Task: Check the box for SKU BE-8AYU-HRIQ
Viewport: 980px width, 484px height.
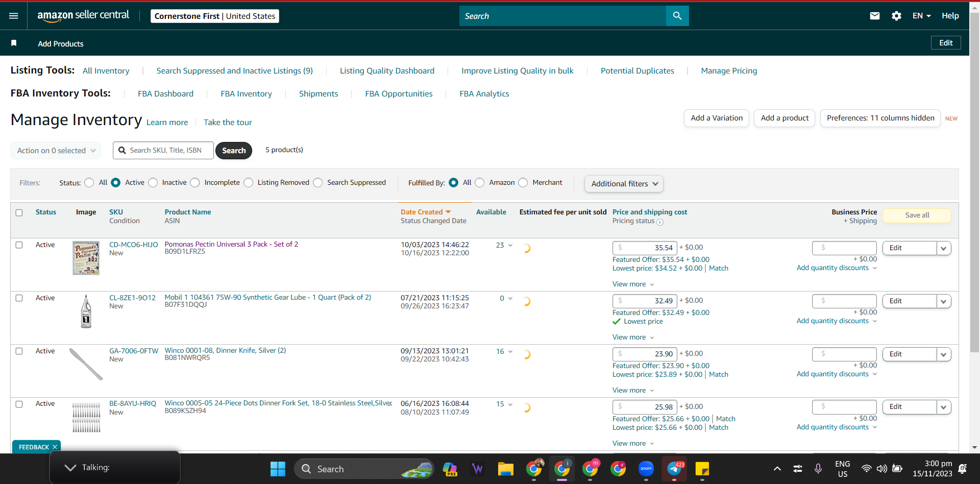Action: (19, 404)
